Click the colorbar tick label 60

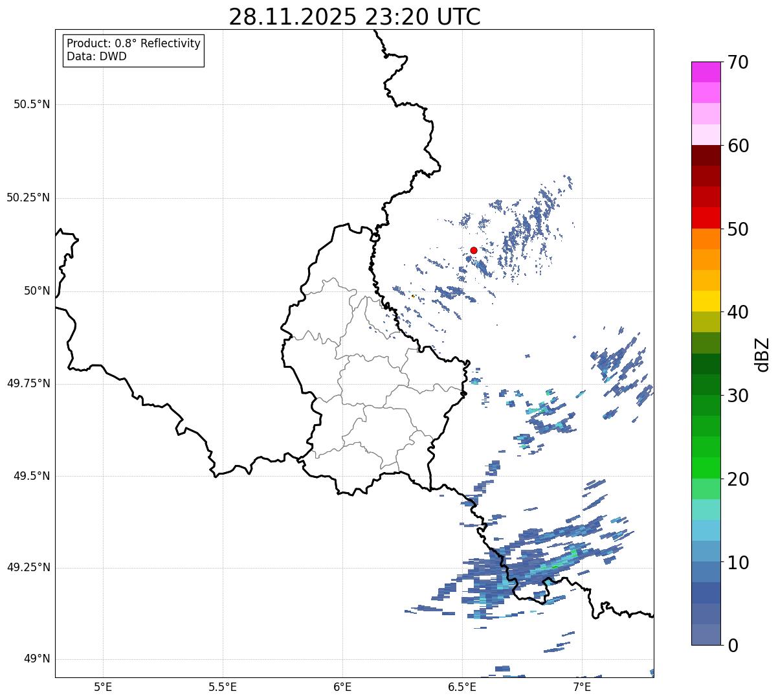(738, 146)
